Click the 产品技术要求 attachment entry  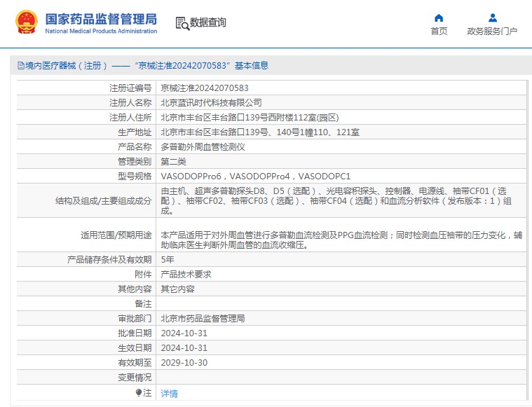[186, 274]
